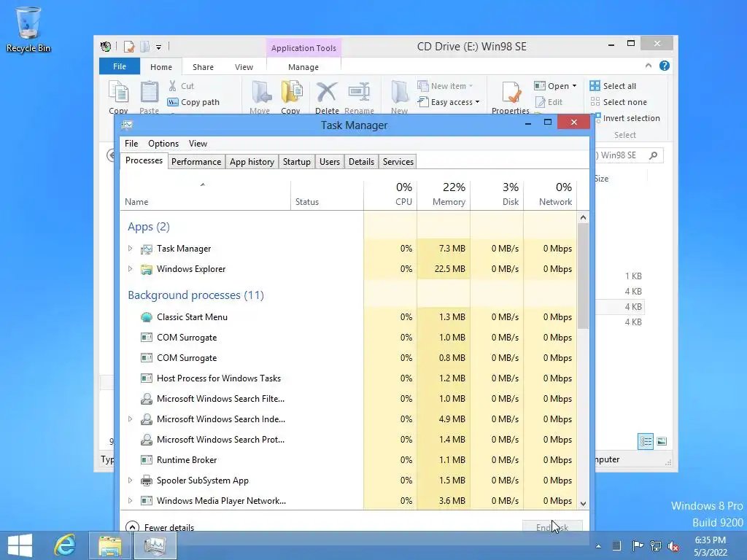
Task: Switch Explorer to details view icon
Action: coord(646,441)
